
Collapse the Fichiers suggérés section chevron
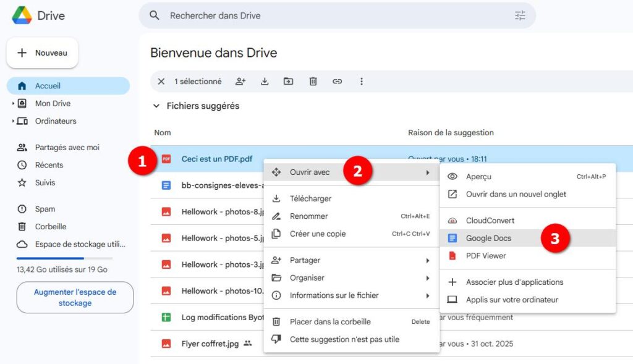156,106
